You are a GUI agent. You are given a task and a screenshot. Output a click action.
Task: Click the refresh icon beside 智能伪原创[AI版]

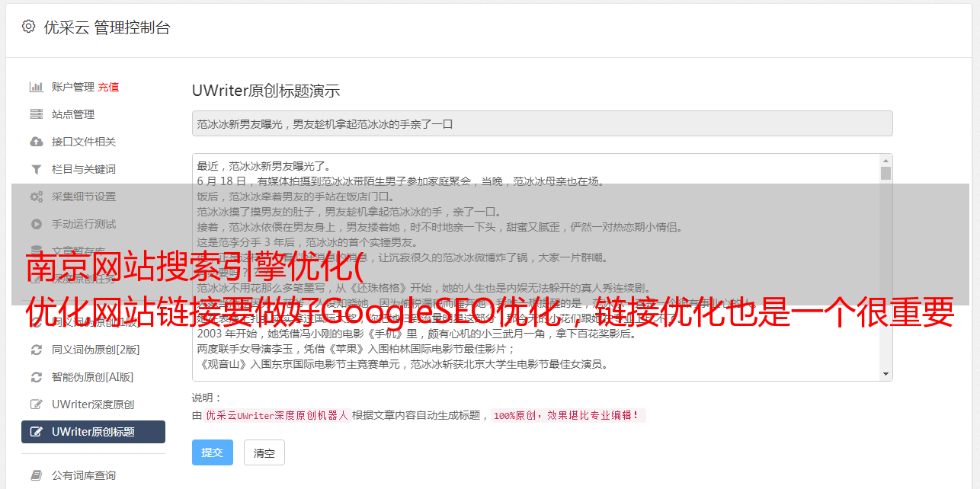36,377
